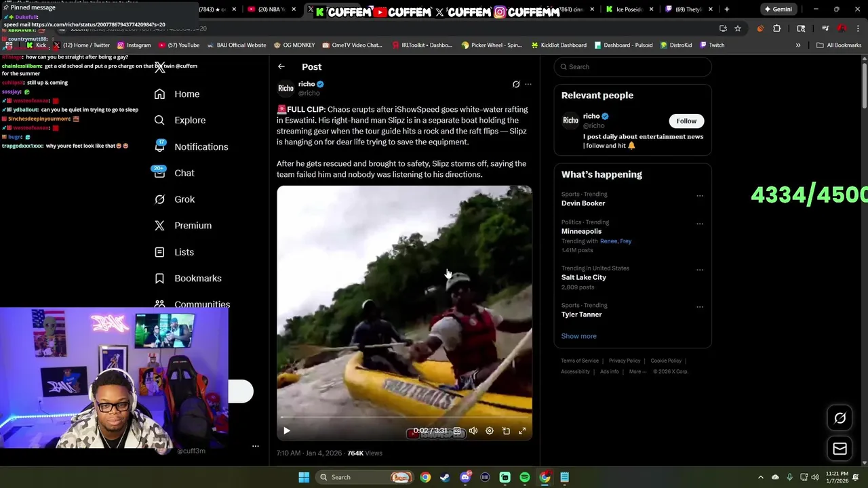
Task: Click the Windows taskbar Search box
Action: pyautogui.click(x=365, y=477)
